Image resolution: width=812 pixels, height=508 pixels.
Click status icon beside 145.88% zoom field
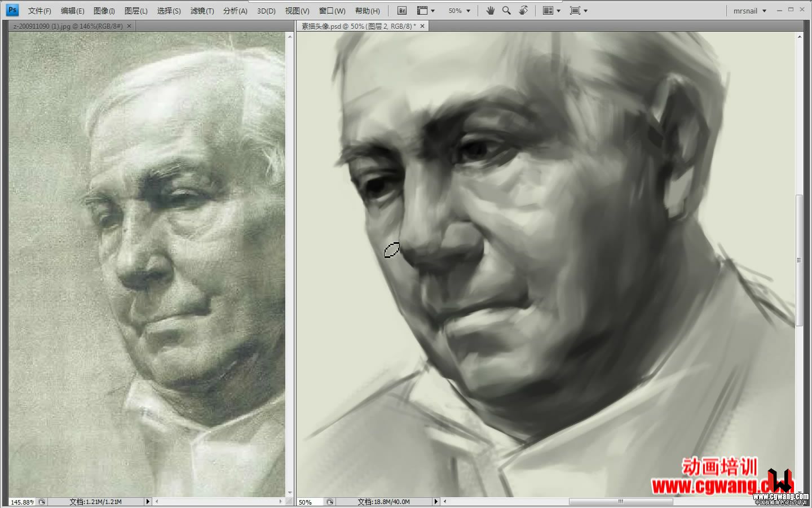tap(42, 502)
